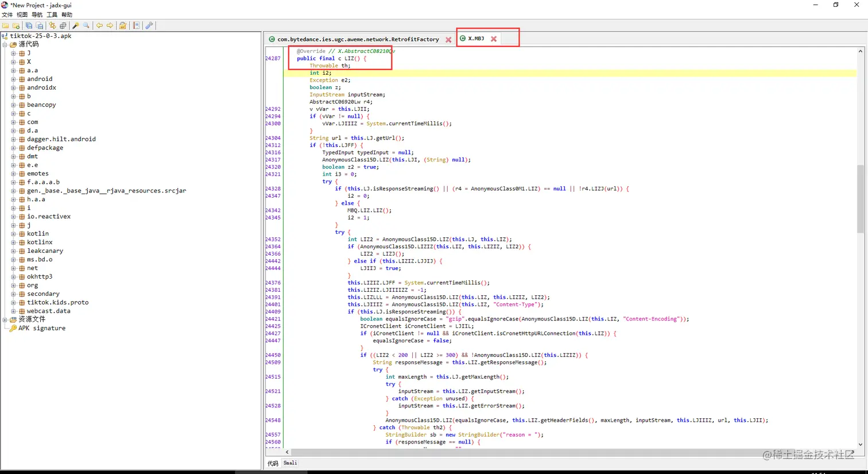
Task: Click the jadx-gui app icon in title bar
Action: (5, 5)
